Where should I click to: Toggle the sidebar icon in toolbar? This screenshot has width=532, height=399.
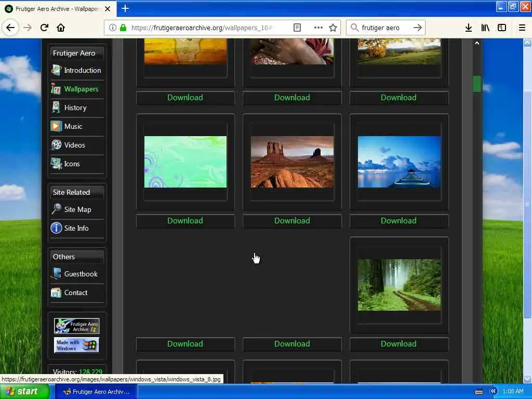click(502, 28)
